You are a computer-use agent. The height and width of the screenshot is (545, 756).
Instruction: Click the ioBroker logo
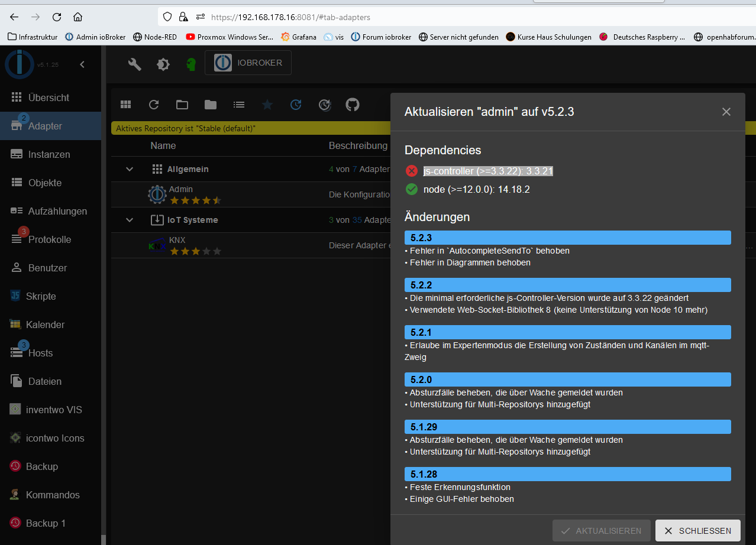click(x=20, y=64)
